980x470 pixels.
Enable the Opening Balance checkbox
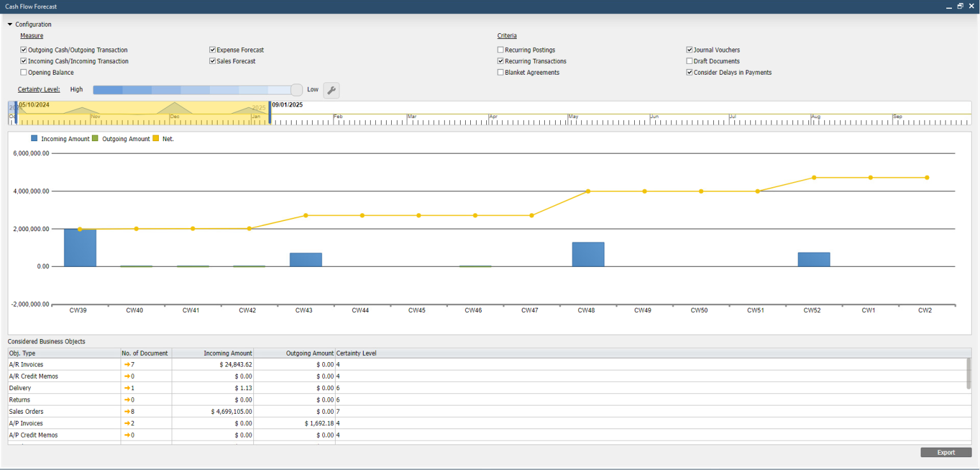click(x=23, y=72)
